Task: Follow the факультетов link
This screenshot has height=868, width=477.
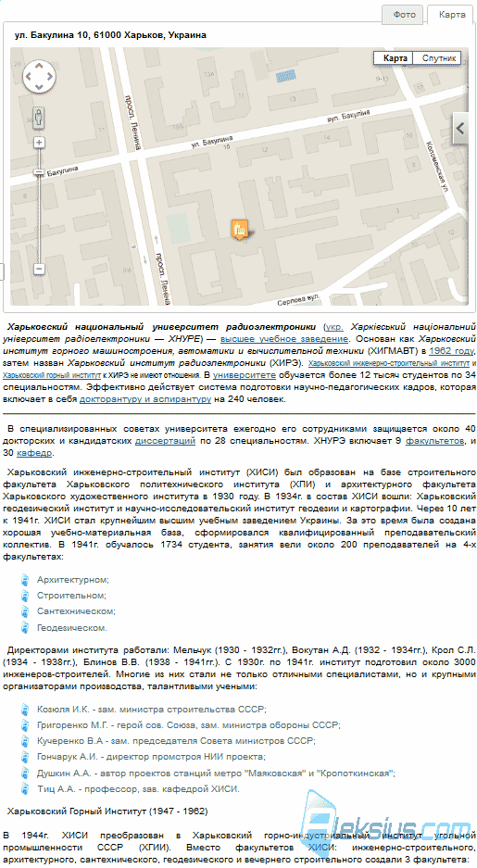Action: click(x=435, y=441)
